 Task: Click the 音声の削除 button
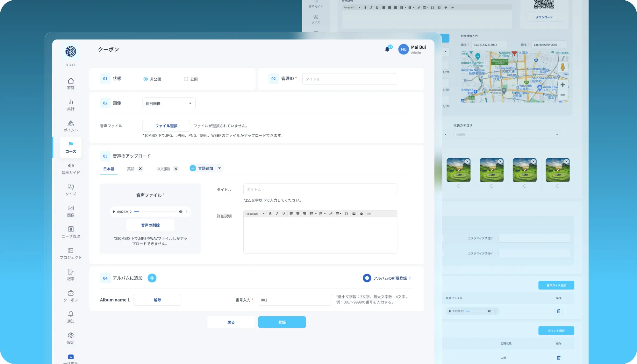pyautogui.click(x=150, y=225)
